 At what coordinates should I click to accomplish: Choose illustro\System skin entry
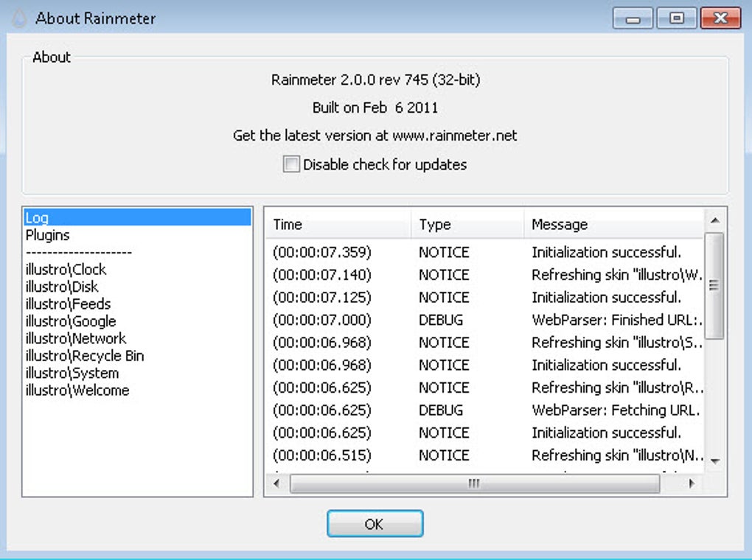(x=137, y=373)
